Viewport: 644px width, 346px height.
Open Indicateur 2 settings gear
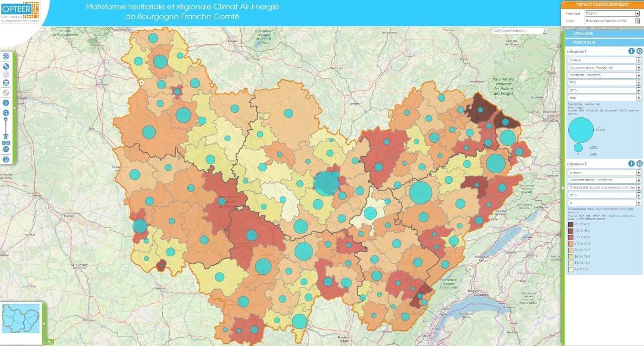[639, 163]
